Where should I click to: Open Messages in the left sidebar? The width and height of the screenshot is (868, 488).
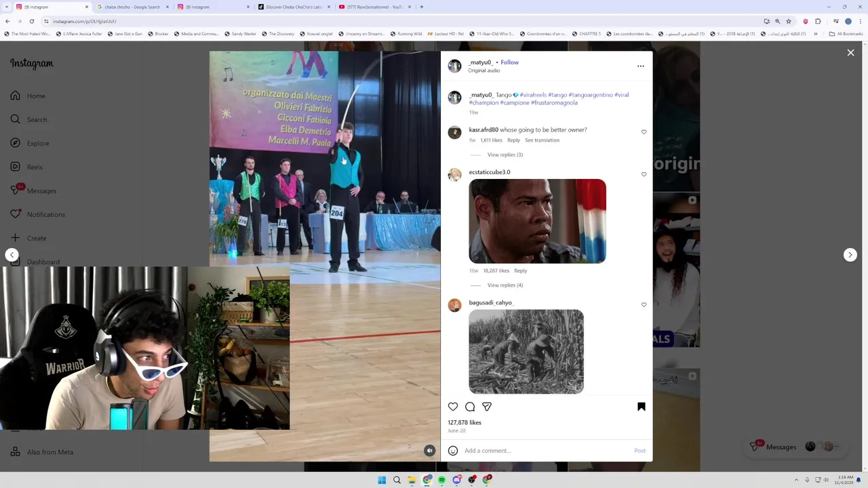pos(33,190)
